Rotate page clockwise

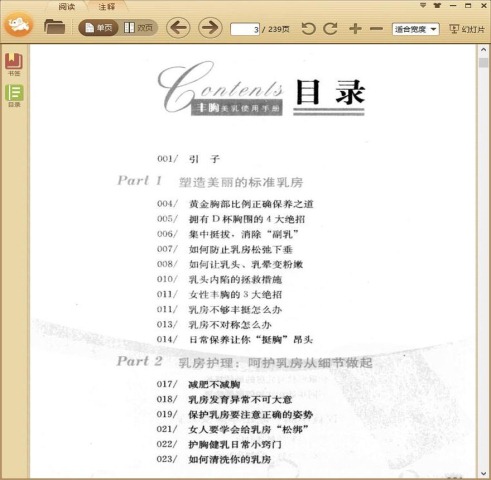pos(330,29)
